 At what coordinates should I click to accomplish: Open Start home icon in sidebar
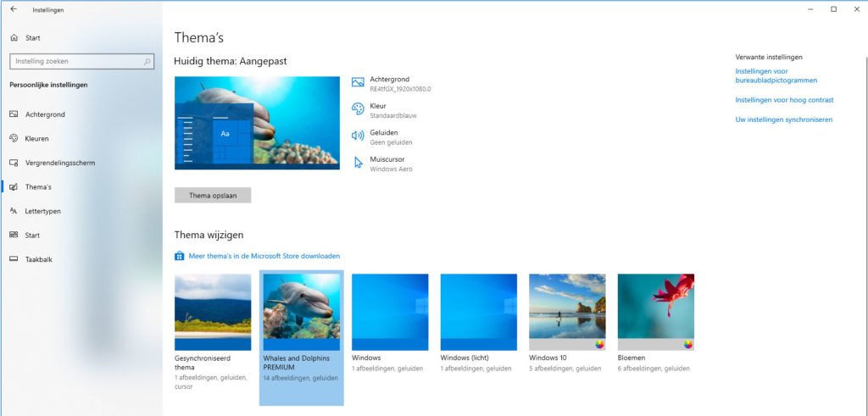point(14,38)
